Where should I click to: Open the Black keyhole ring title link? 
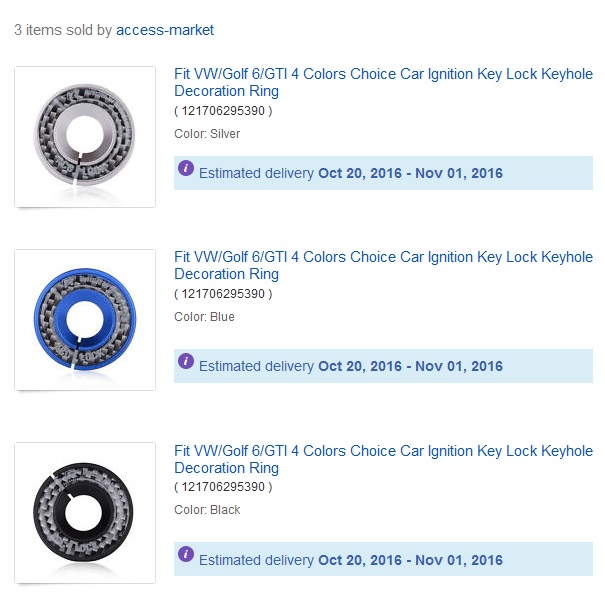point(383,459)
